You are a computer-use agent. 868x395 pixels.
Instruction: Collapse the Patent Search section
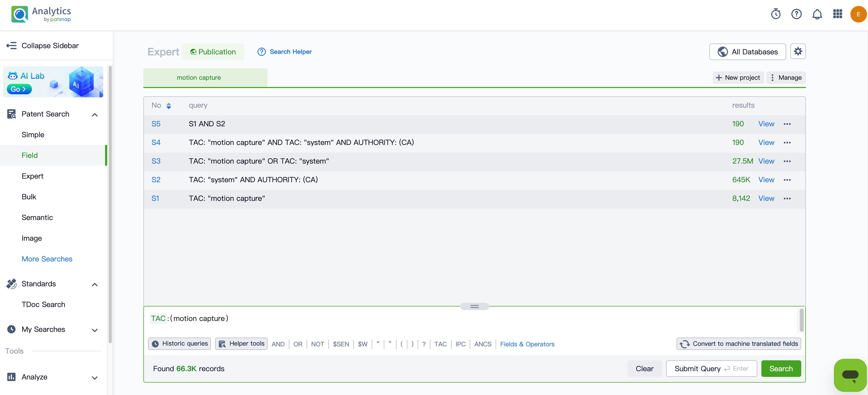95,115
